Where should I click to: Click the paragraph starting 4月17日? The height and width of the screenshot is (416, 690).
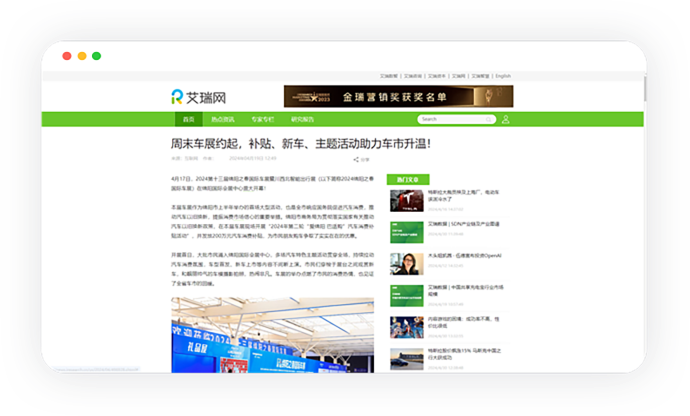point(272,184)
